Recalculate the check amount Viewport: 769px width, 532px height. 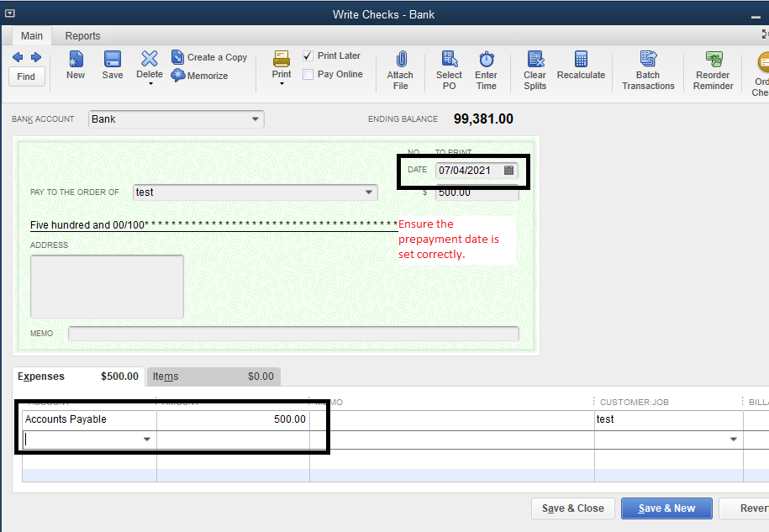(x=582, y=65)
